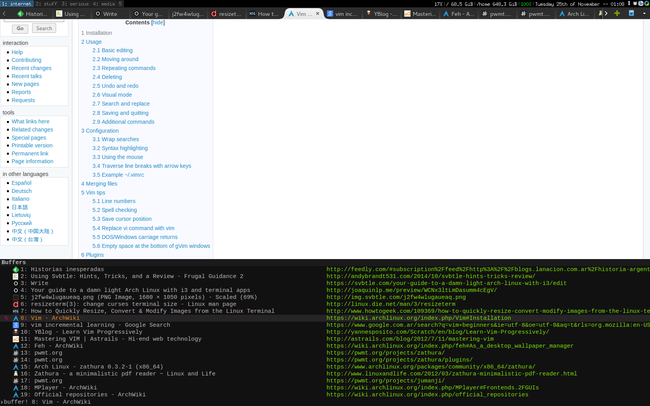Click the HTG favicon on How t... tab

(252, 14)
